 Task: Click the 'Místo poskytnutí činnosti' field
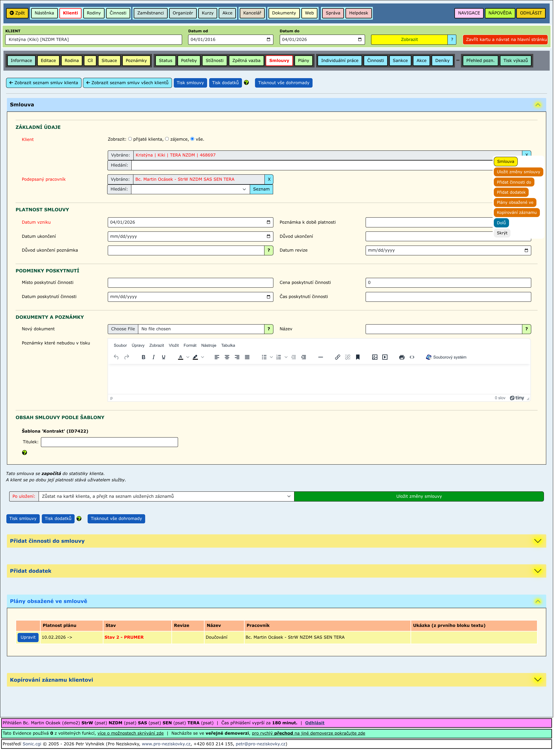[190, 283]
